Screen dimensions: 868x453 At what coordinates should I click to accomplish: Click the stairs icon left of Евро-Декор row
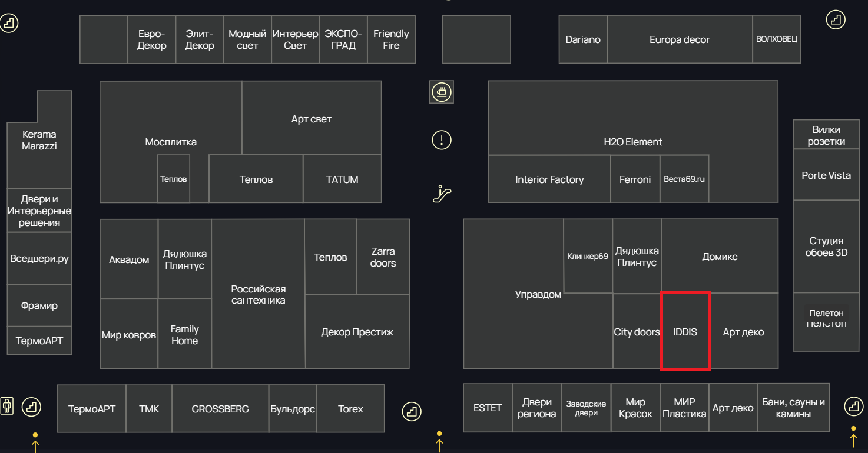click(x=9, y=24)
